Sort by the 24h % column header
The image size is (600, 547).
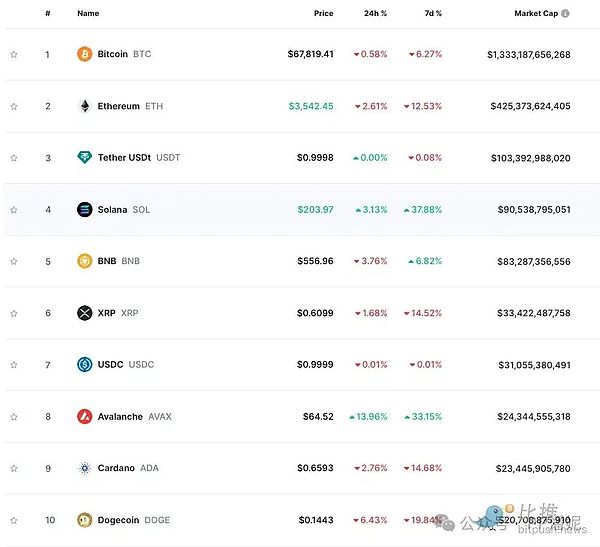tap(376, 14)
